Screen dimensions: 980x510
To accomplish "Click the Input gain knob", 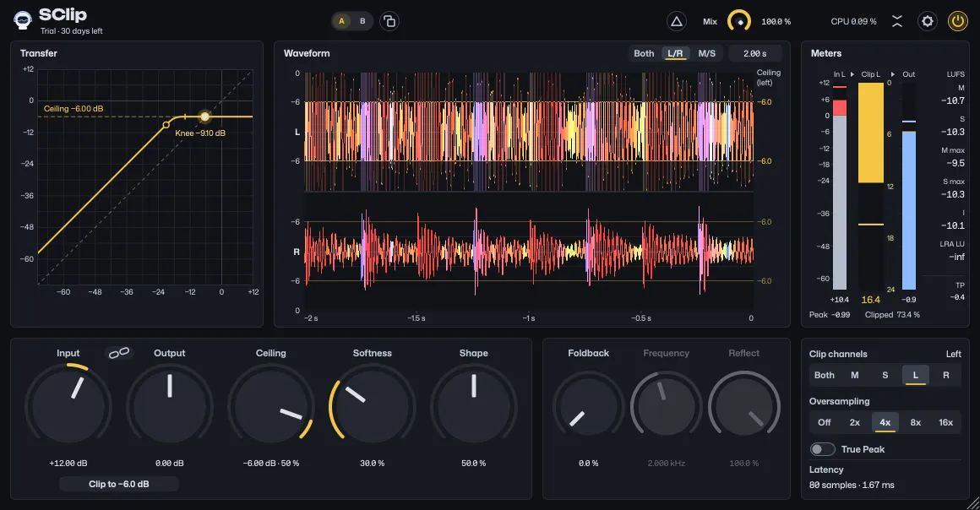I will pos(68,407).
